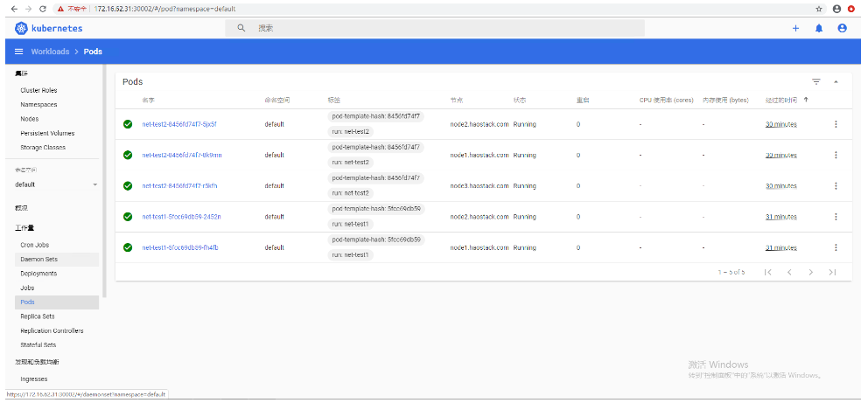Click the red browser extension icon

click(x=851, y=9)
